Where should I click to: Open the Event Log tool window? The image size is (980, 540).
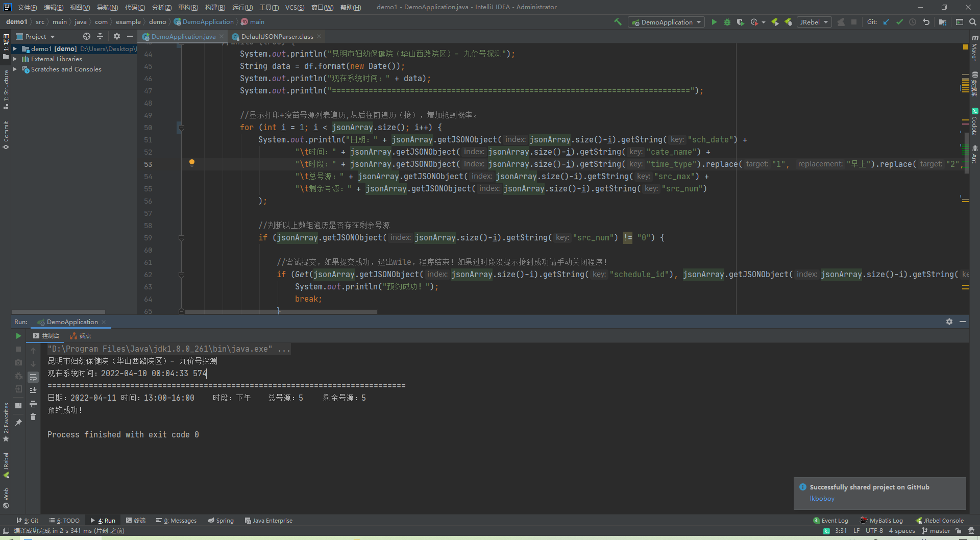(x=830, y=521)
